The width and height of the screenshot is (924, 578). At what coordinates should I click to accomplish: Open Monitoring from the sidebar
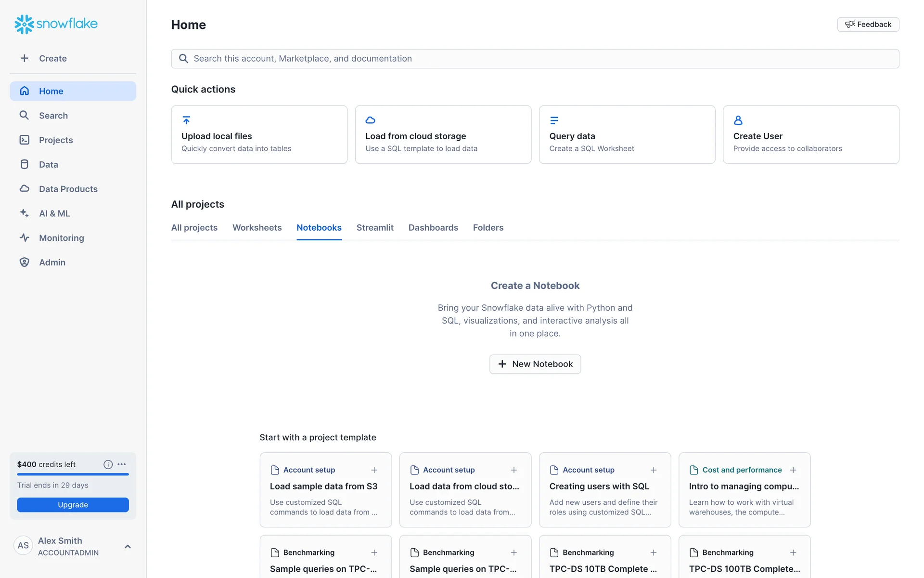click(61, 238)
